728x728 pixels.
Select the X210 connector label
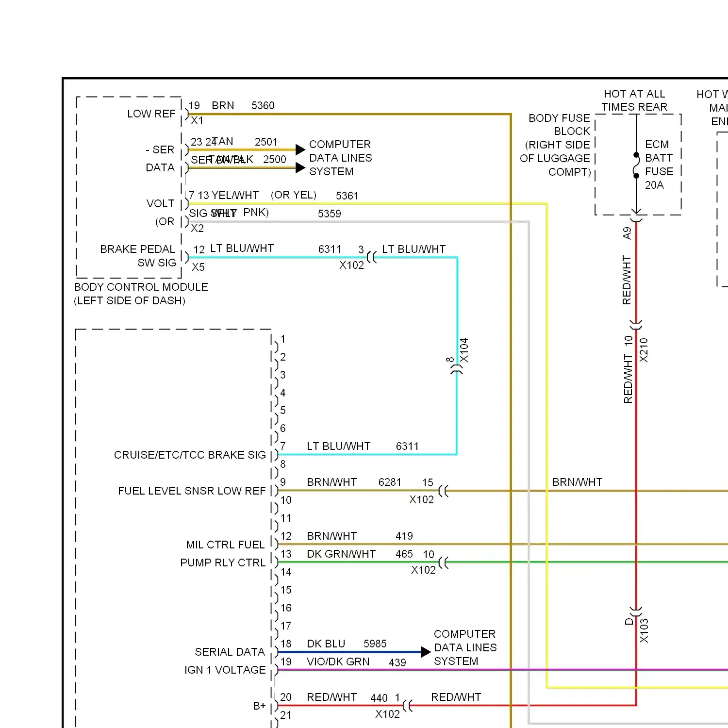click(644, 350)
